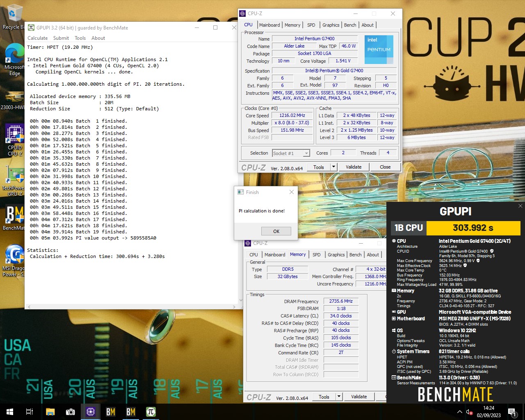Screen dimensions: 525x420
Task: Open the Calculate menu in GPUPI
Action: click(x=37, y=38)
